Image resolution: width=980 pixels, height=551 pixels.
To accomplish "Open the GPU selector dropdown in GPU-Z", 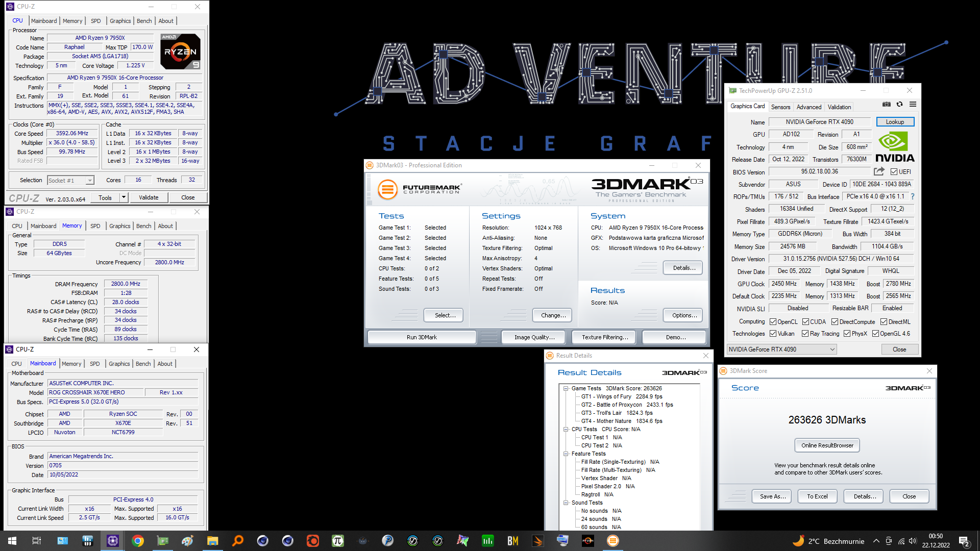I will (x=781, y=349).
